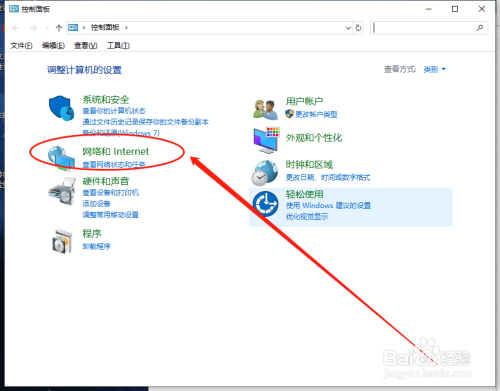Open the User Accounts people icon
Image resolution: width=500 pixels, height=391 pixels.
pyautogui.click(x=265, y=109)
